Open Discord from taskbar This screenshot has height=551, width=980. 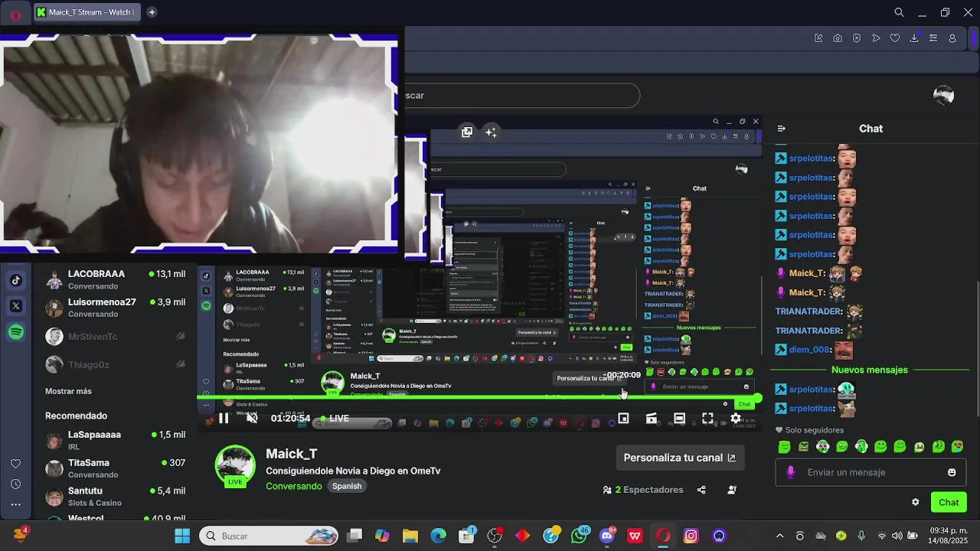[x=607, y=536]
